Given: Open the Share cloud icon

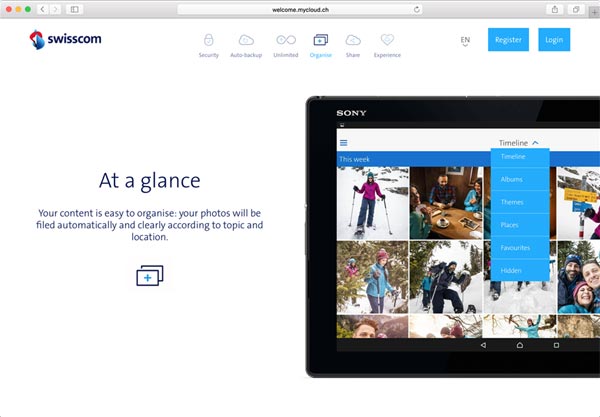Looking at the screenshot, I should (353, 41).
